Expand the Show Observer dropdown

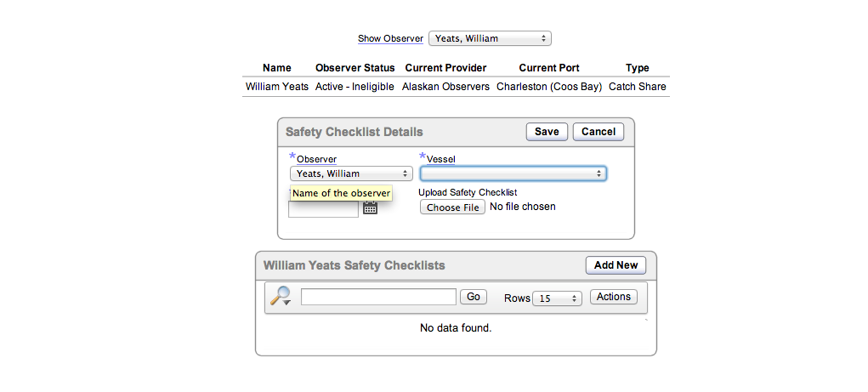point(490,38)
